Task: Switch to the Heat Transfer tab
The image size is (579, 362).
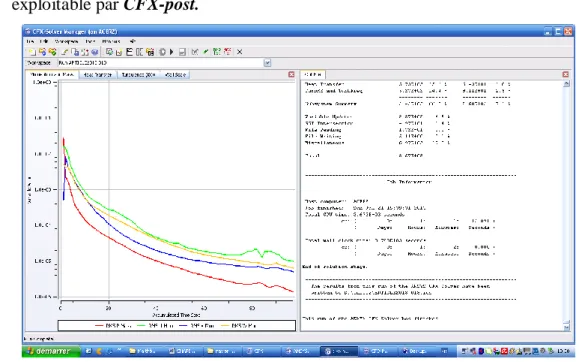Action: [98, 75]
